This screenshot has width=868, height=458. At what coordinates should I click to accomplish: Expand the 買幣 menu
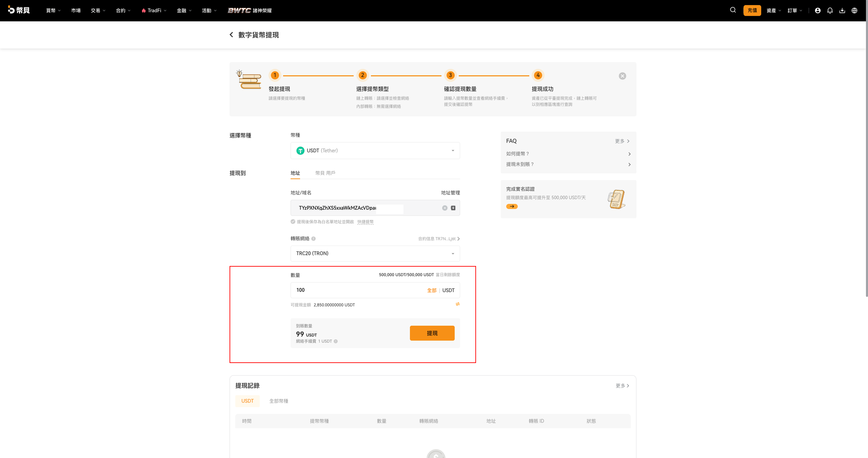53,11
